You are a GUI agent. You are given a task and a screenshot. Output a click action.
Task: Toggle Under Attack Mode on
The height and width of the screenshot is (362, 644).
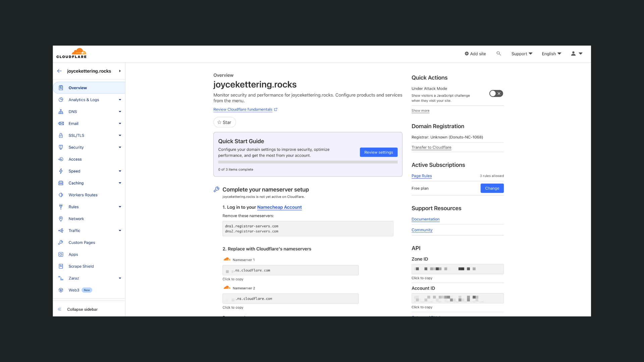[x=496, y=94]
